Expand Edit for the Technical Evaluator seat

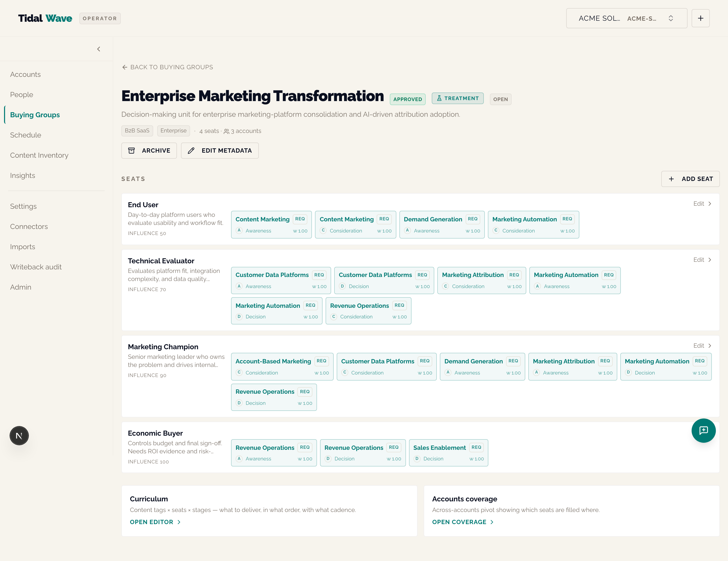click(x=702, y=260)
